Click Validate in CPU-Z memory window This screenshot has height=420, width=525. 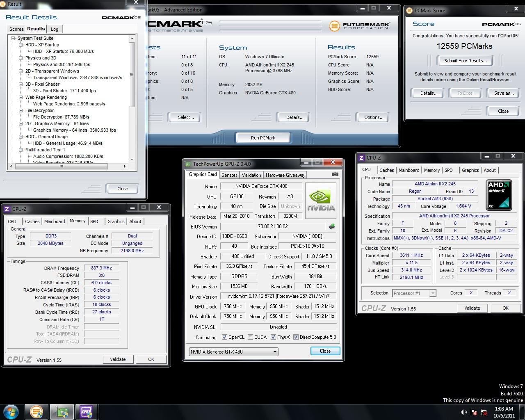[118, 359]
